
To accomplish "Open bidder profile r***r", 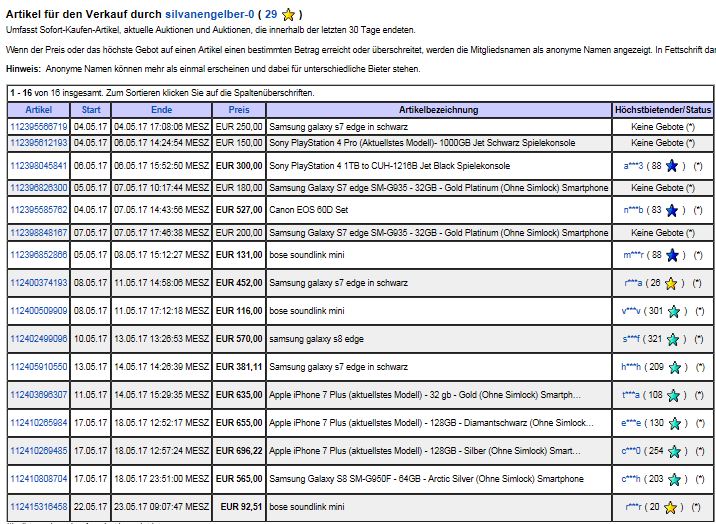I will [x=634, y=507].
